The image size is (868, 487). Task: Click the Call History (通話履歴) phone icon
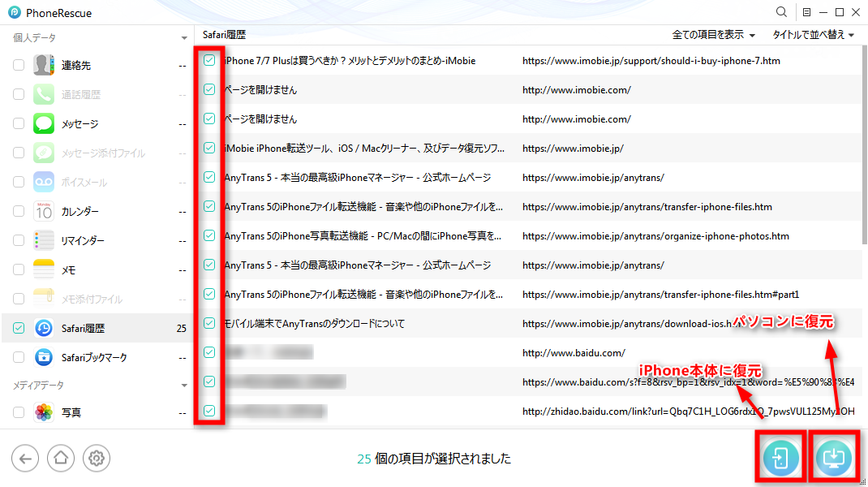tap(44, 94)
